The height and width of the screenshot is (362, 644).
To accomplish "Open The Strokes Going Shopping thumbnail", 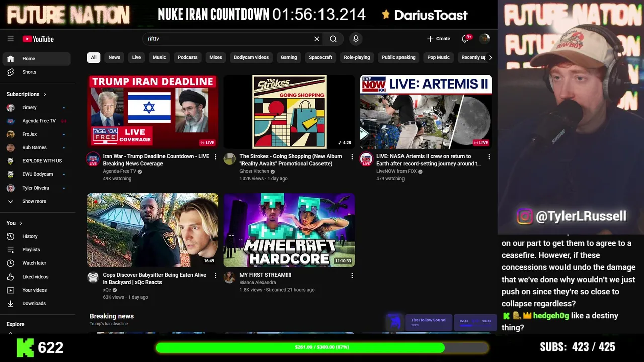I will click(289, 112).
